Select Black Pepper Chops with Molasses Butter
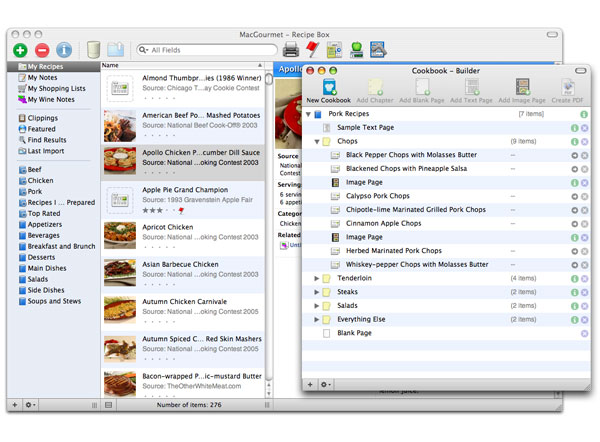600x442 pixels. coord(446,155)
